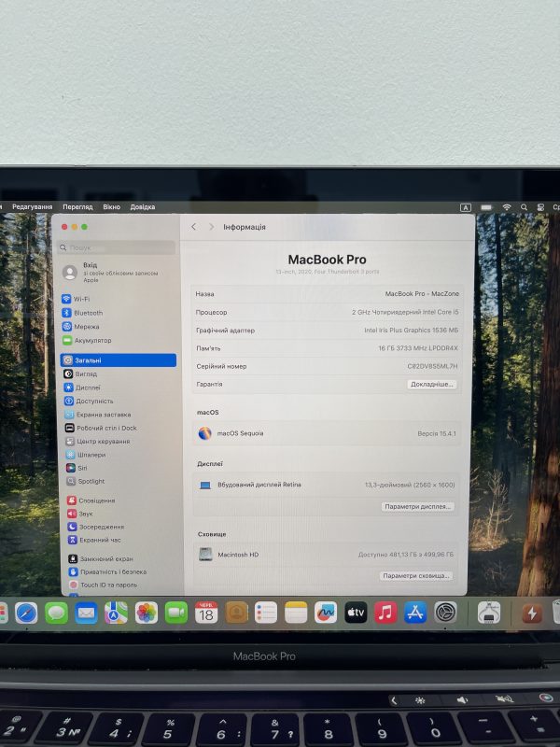Viewport: 560px width, 747px height.
Task: Open Сповіщення notifications settings
Action: coord(91,500)
